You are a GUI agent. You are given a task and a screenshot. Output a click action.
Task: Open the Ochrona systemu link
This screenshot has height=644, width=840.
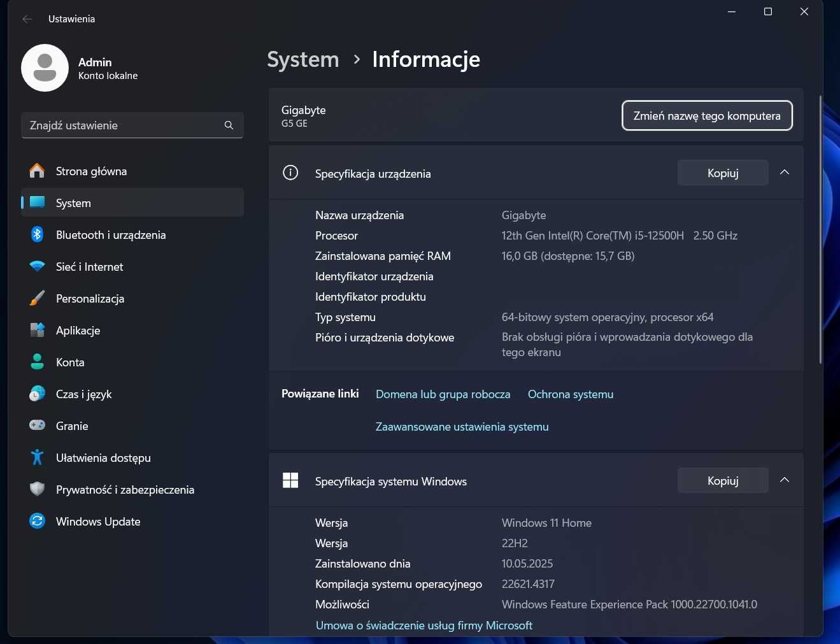click(x=571, y=394)
